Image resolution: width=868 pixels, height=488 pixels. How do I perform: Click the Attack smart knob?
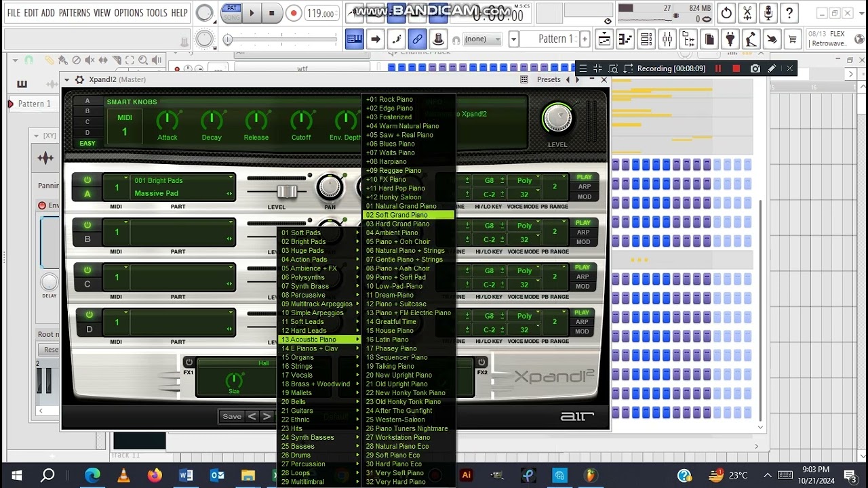167,121
